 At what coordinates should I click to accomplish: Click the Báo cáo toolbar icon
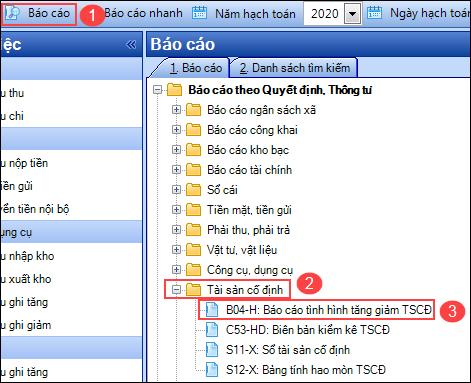coord(12,13)
